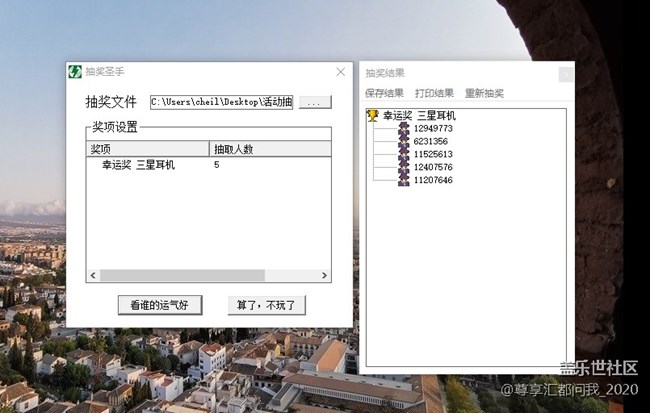Sort by the 抽取人数 column header
This screenshot has width=650, height=413.
point(270,149)
